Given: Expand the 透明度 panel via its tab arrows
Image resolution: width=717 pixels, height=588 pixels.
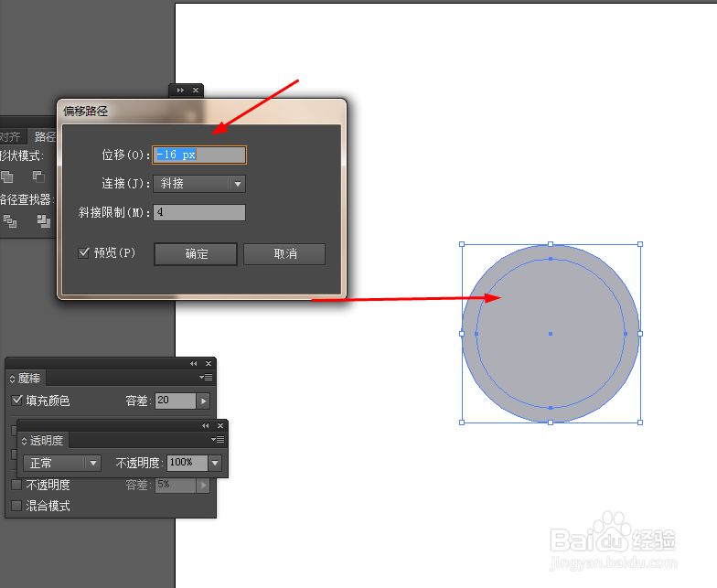Looking at the screenshot, I should (24, 441).
